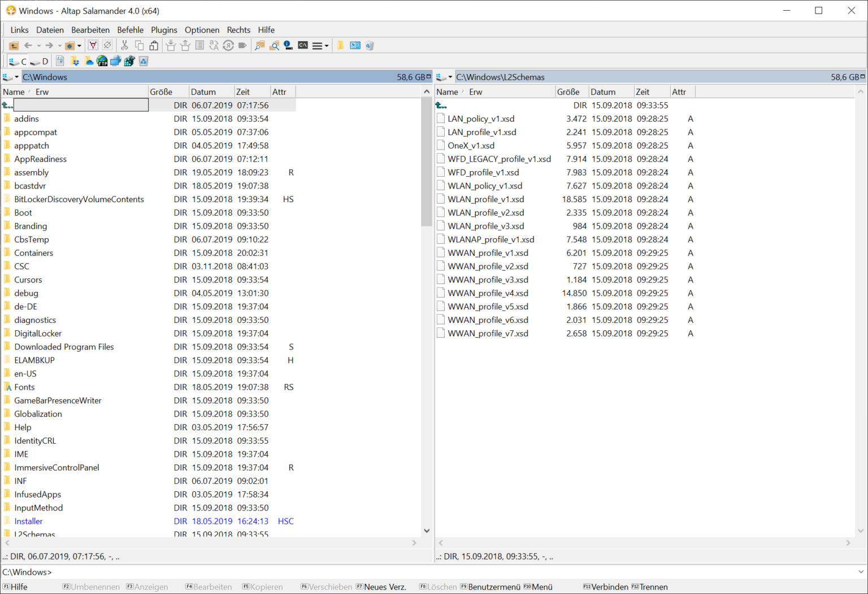Screen dimensions: 868x594
Task: Switch to drive D in drive bar
Action: pyautogui.click(x=40, y=61)
